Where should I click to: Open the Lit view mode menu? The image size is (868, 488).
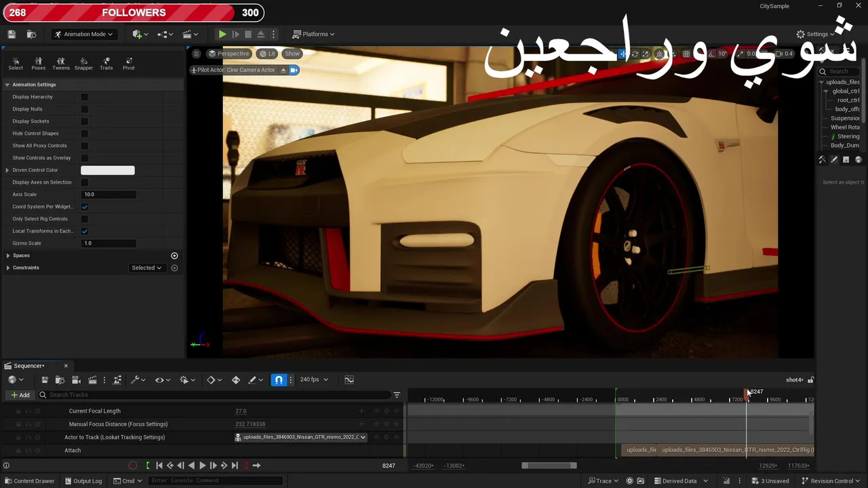click(267, 54)
